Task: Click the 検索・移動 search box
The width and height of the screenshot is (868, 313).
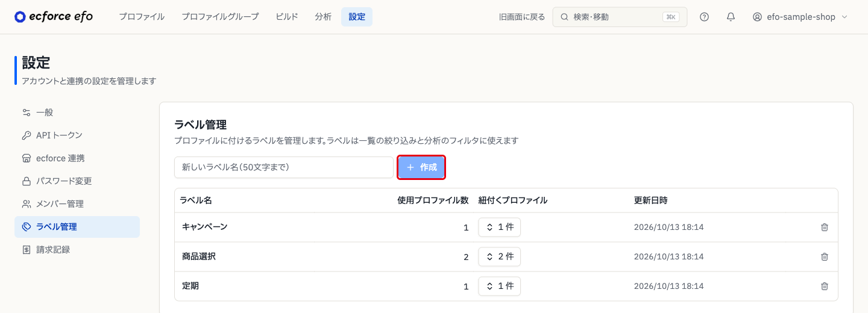Action: pos(620,17)
